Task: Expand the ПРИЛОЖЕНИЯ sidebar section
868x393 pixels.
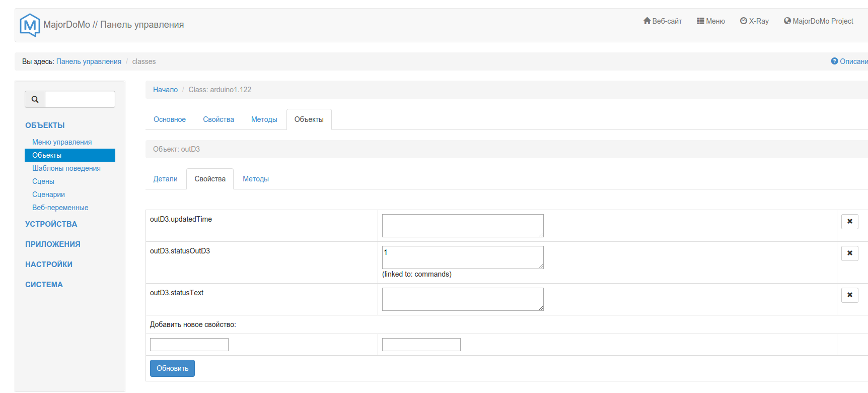Action: point(53,244)
